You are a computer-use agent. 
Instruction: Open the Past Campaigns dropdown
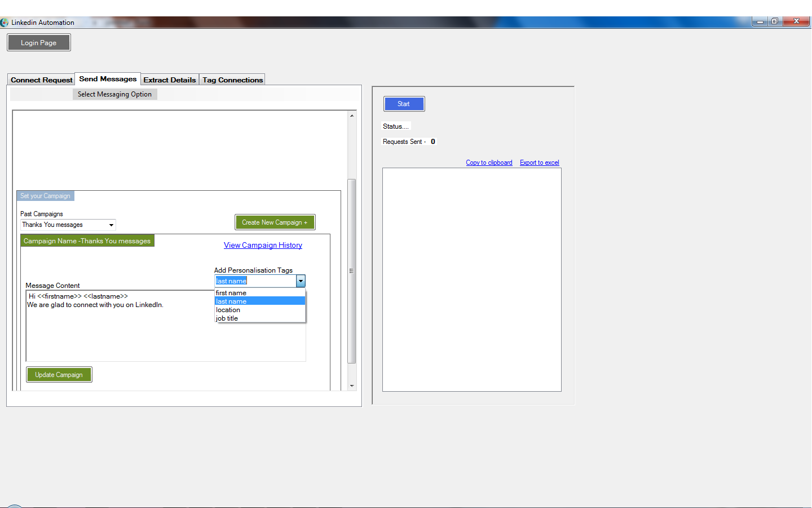tap(68, 225)
